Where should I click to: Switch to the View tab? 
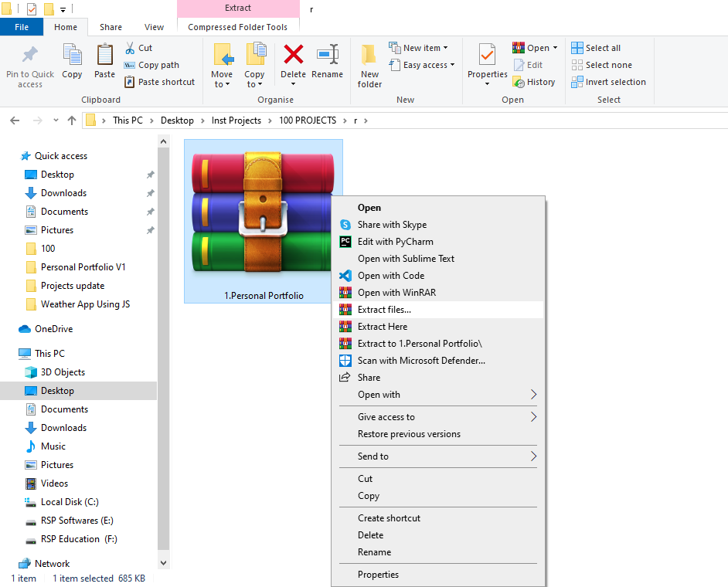(x=154, y=27)
